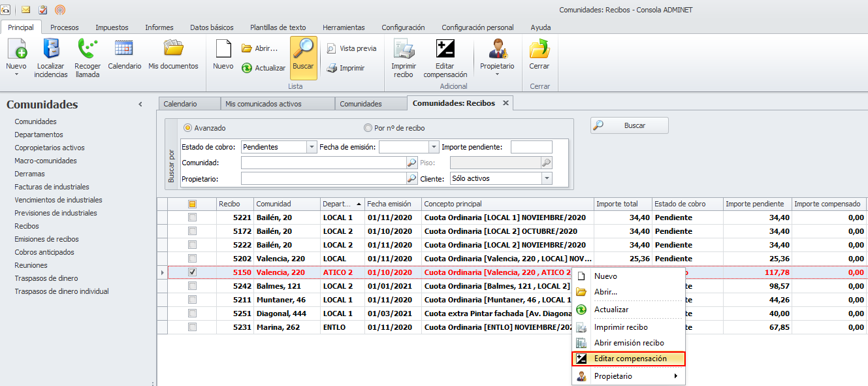Viewport: 868px width, 386px height.
Task: Open Recibos in the side navigation
Action: pyautogui.click(x=27, y=226)
